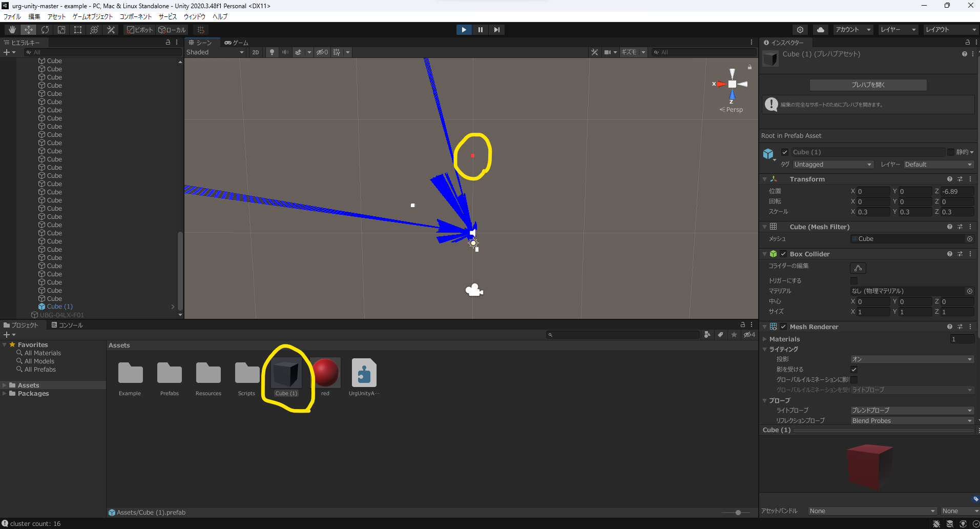The width and height of the screenshot is (980, 529).
Task: Open the custom editor tools icon
Action: point(111,29)
